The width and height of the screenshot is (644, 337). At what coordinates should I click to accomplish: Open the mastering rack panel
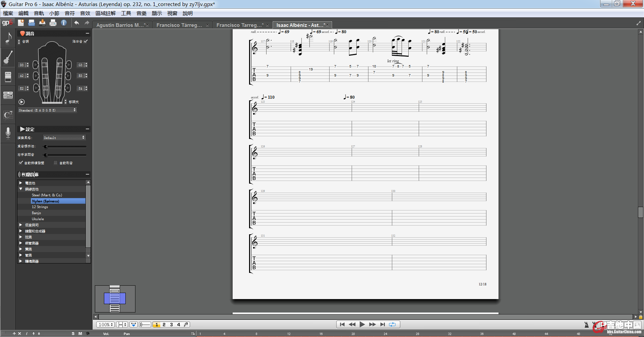(x=8, y=95)
